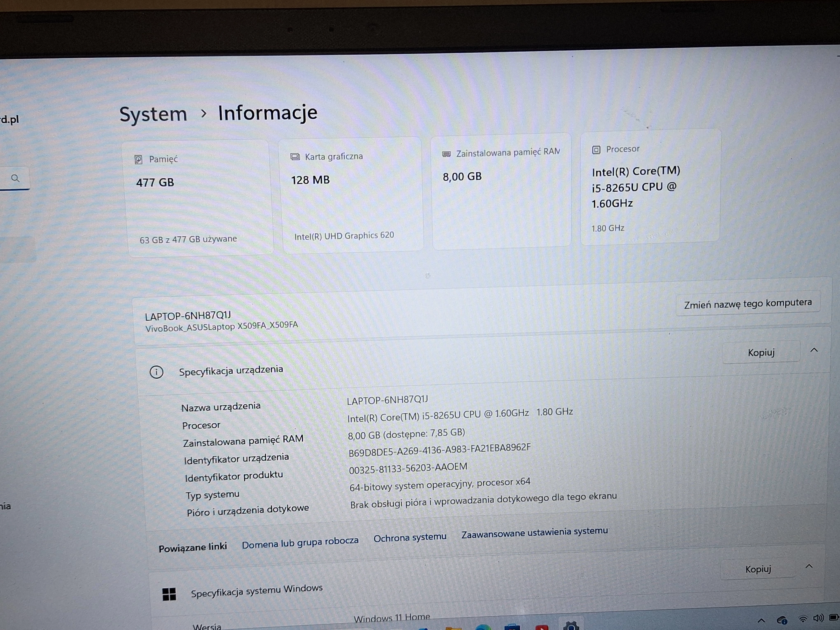Viewport: 840px width, 630px height.
Task: Click the Specyfikacja systemu Windows header
Action: (x=257, y=590)
